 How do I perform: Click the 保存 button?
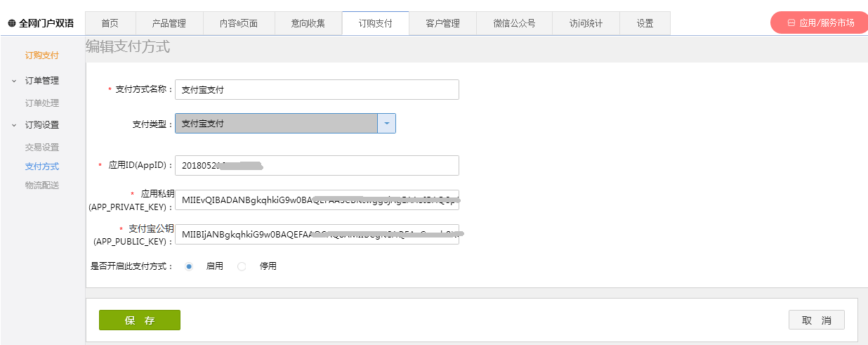140,320
